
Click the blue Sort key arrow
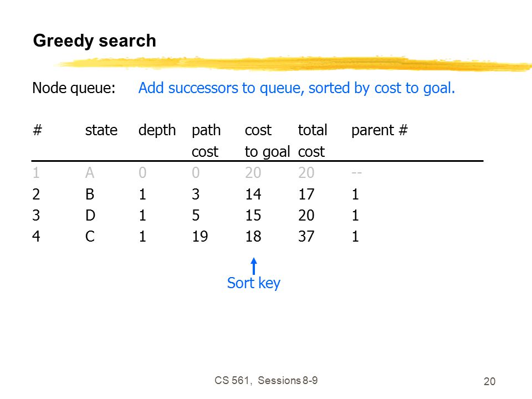pos(254,267)
